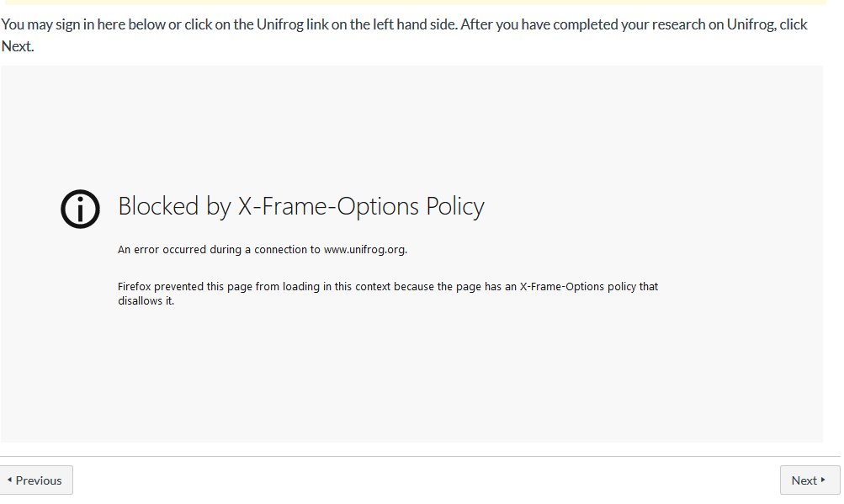Click 'completed your research on Unifrog' phrase
844x504 pixels.
(637, 24)
